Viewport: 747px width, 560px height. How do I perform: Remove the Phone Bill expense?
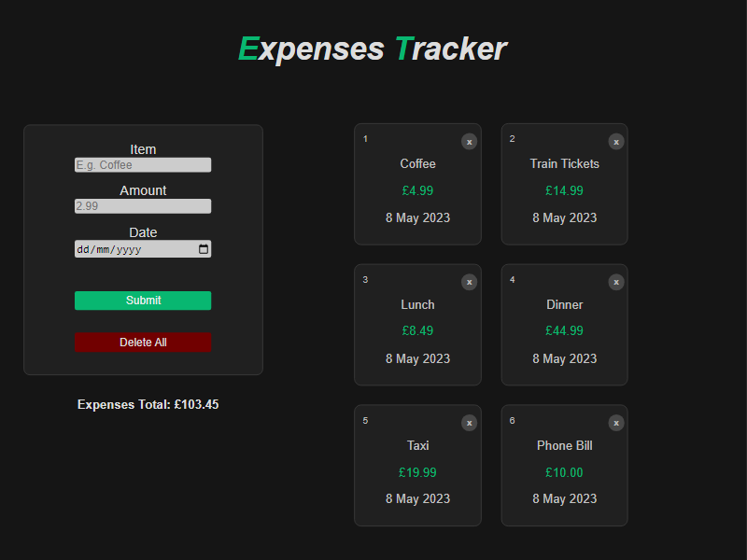click(x=616, y=423)
